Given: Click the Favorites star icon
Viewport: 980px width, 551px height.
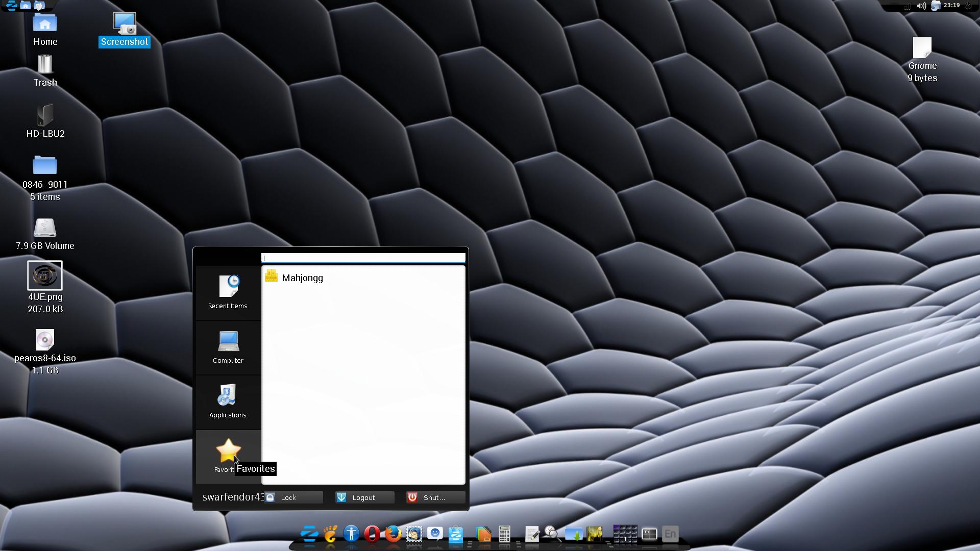Looking at the screenshot, I should [x=228, y=451].
